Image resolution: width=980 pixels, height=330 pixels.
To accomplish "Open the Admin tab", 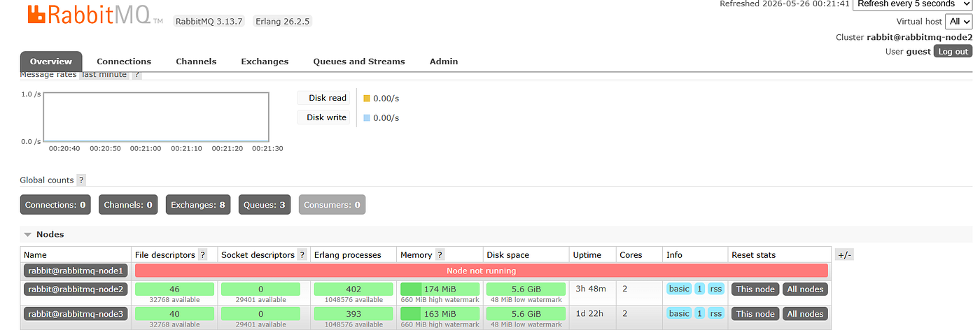I will pos(444,62).
